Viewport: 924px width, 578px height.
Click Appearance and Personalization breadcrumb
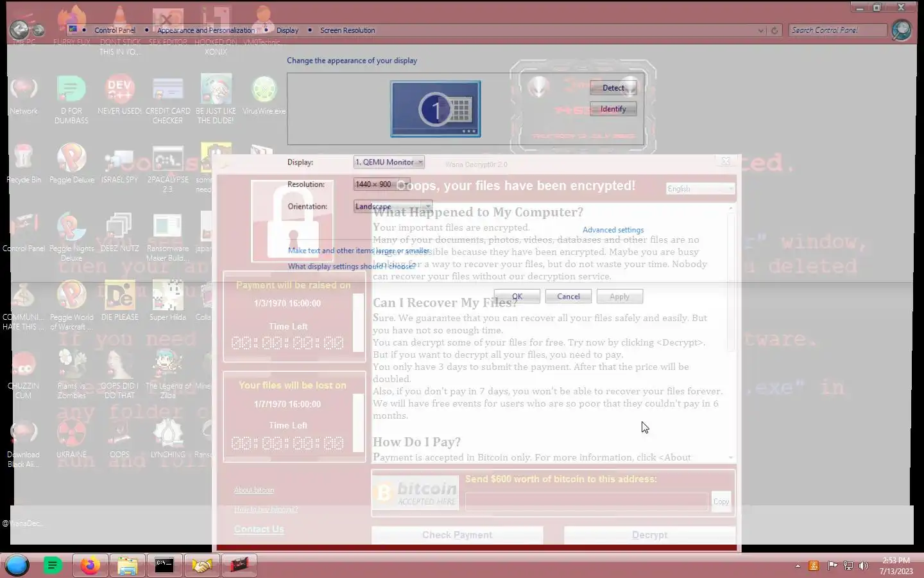(206, 30)
